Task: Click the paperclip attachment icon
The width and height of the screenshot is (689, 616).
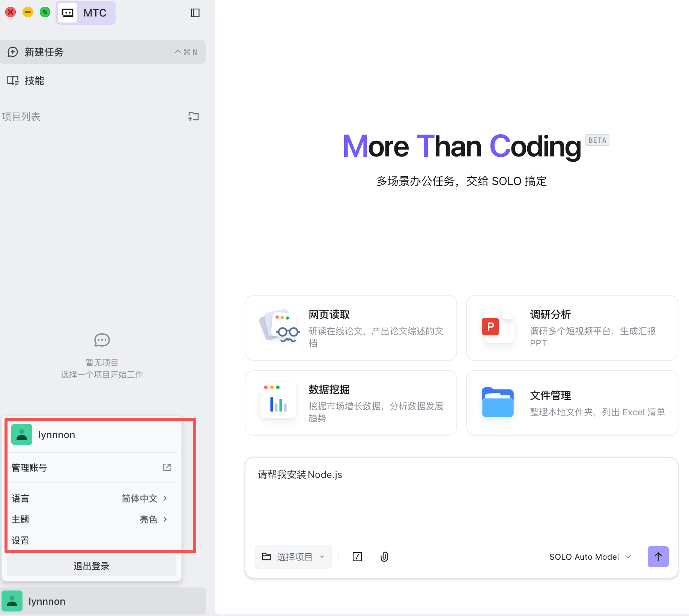Action: 384,557
